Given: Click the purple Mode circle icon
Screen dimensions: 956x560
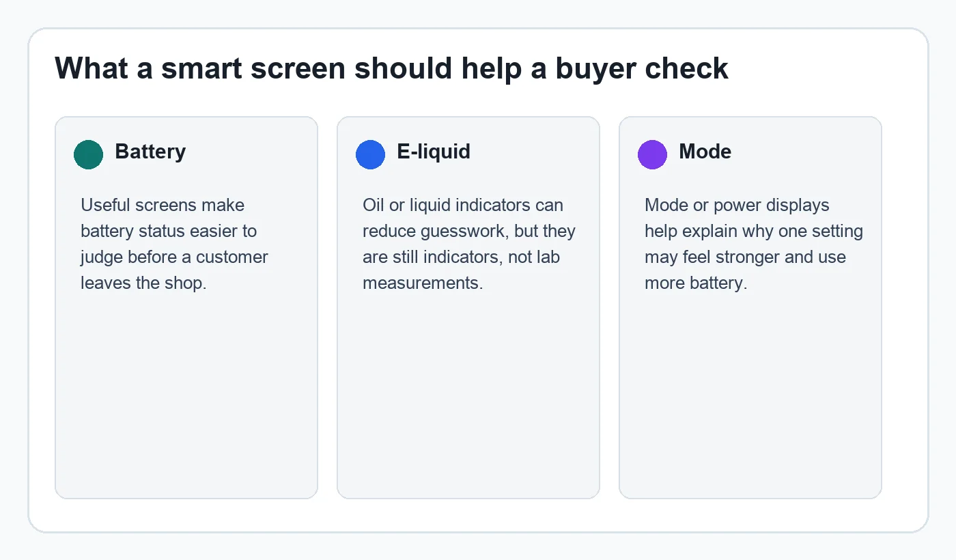Looking at the screenshot, I should click(x=653, y=154).
